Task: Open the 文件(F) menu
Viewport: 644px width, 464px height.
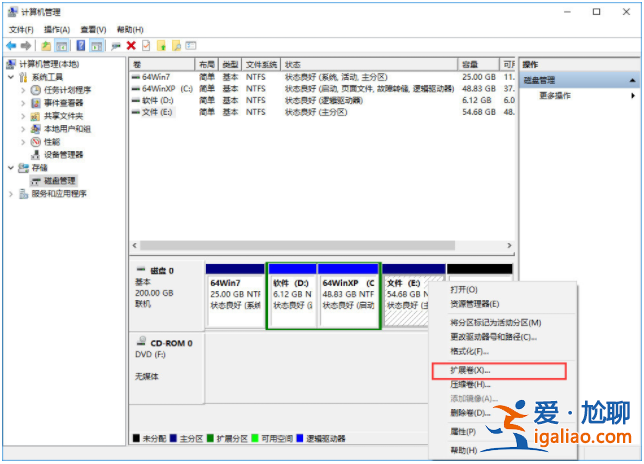Action: pyautogui.click(x=21, y=30)
